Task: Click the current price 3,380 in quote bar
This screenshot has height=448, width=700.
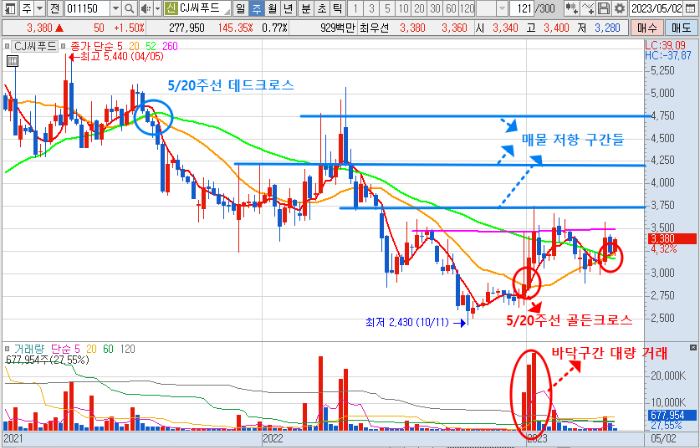Action: (x=39, y=28)
